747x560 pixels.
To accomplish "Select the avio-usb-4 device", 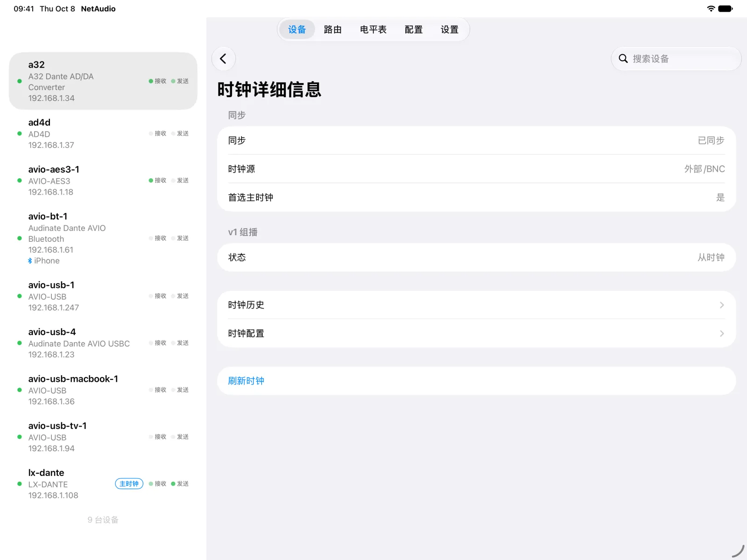I will [x=103, y=343].
